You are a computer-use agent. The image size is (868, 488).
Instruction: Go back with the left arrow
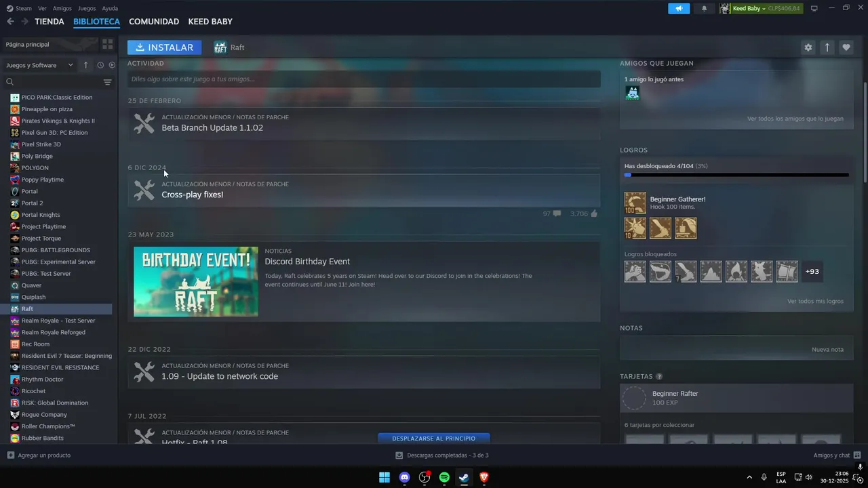tap(10, 22)
